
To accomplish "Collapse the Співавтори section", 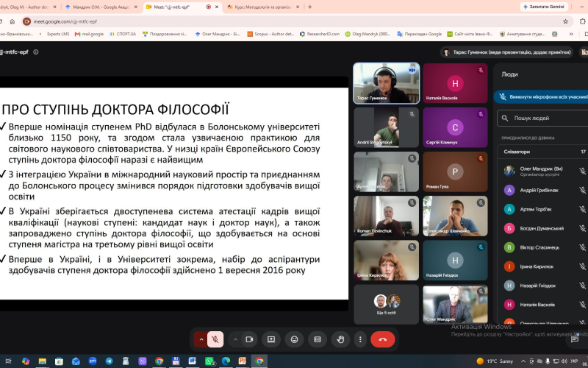I will coord(543,152).
